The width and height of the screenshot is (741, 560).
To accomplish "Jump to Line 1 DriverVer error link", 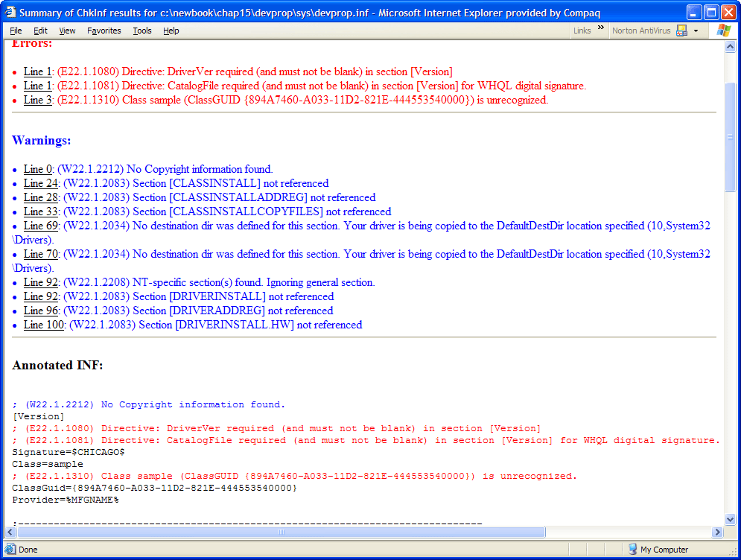I will pyautogui.click(x=38, y=71).
